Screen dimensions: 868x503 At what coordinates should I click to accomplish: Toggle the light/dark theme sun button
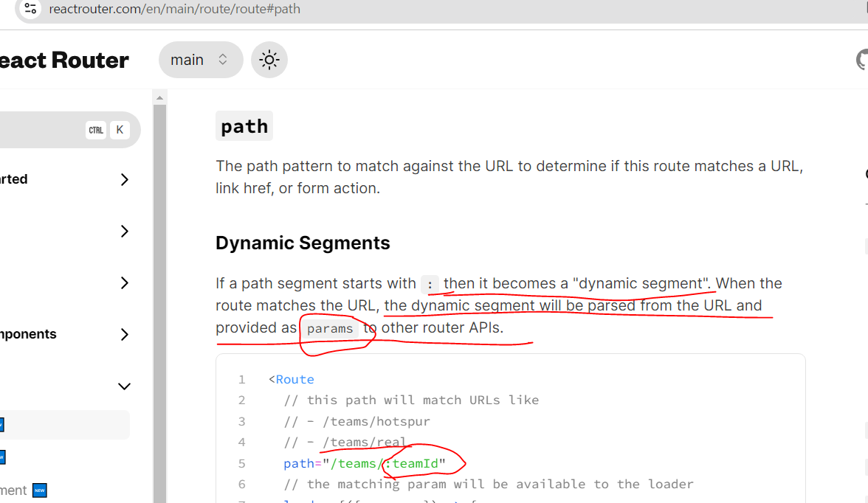269,60
